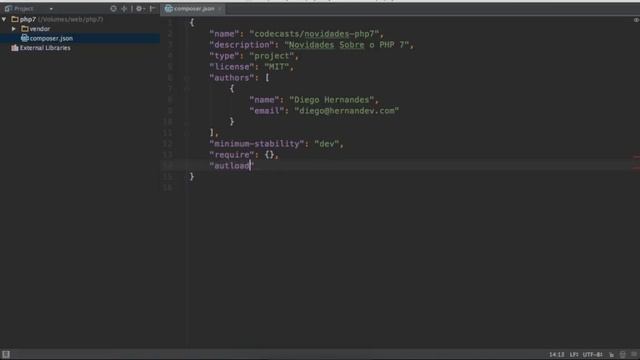The height and width of the screenshot is (360, 640).
Task: Click the "dev" stability value
Action: coord(327,144)
